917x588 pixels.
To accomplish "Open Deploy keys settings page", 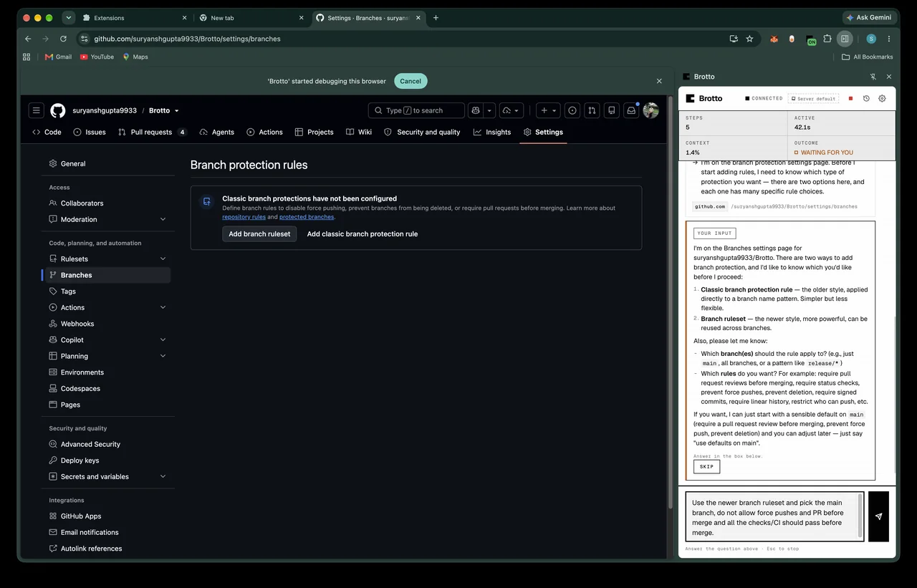I will click(108, 461).
